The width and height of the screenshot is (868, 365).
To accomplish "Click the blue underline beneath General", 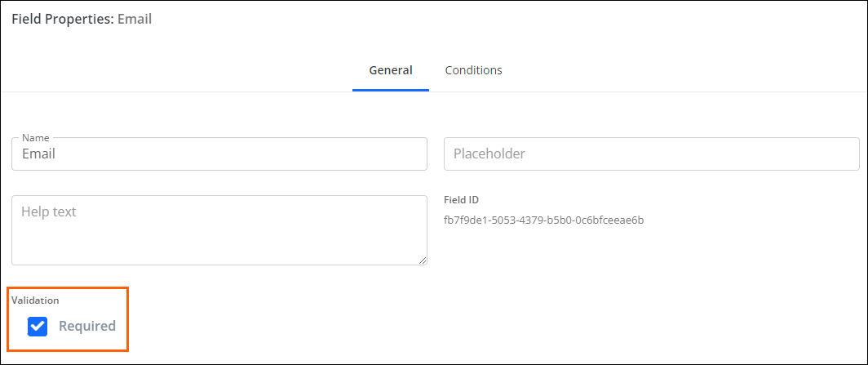I will click(x=391, y=91).
